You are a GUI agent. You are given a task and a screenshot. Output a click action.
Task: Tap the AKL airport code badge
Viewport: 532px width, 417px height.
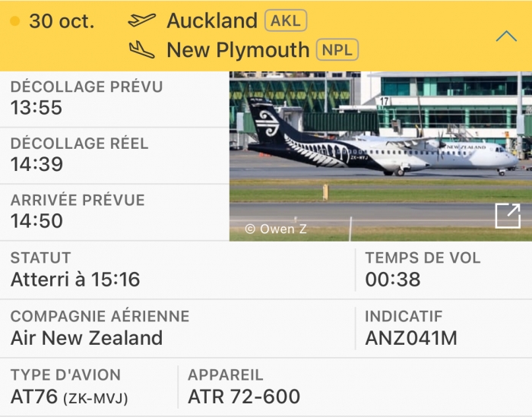(286, 21)
